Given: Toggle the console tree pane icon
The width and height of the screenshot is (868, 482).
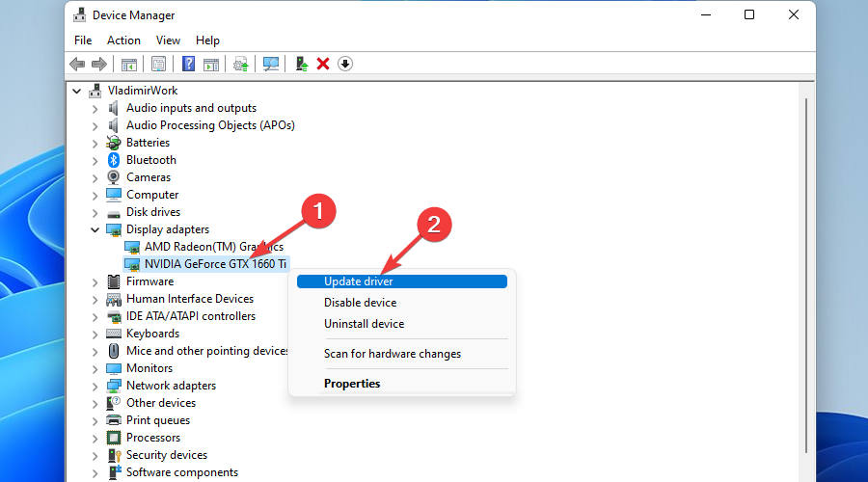Looking at the screenshot, I should [x=129, y=65].
